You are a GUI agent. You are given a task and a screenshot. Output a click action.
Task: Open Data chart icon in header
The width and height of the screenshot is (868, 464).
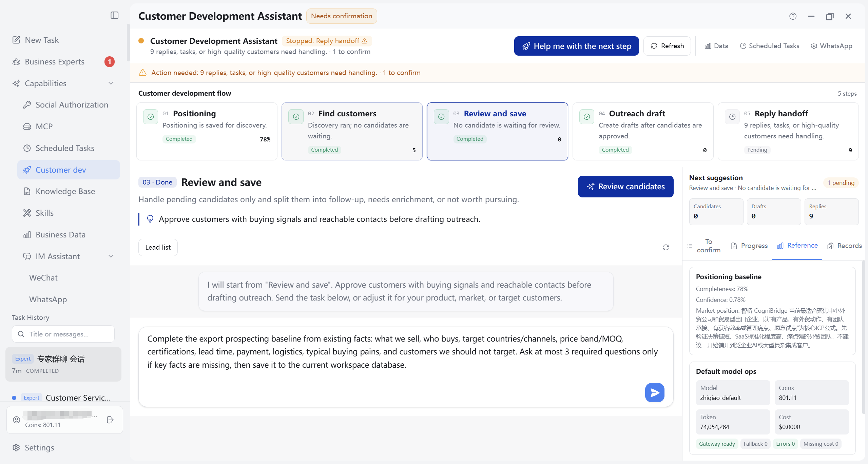point(716,46)
